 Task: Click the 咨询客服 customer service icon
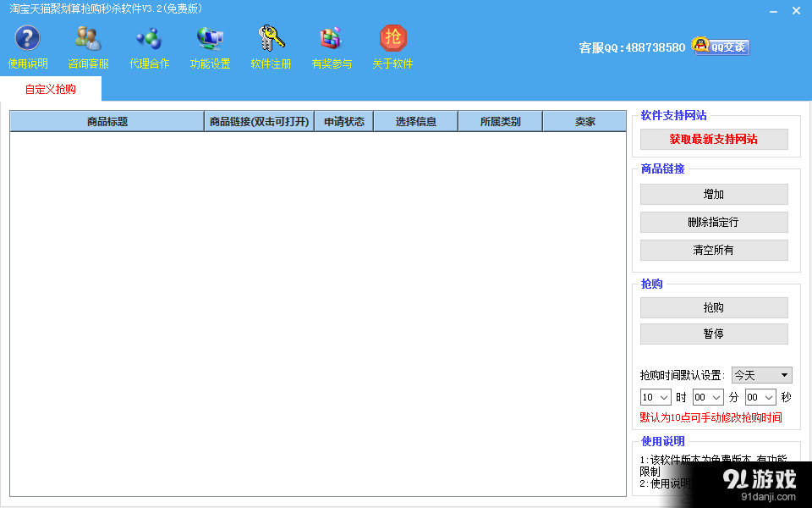[89, 38]
